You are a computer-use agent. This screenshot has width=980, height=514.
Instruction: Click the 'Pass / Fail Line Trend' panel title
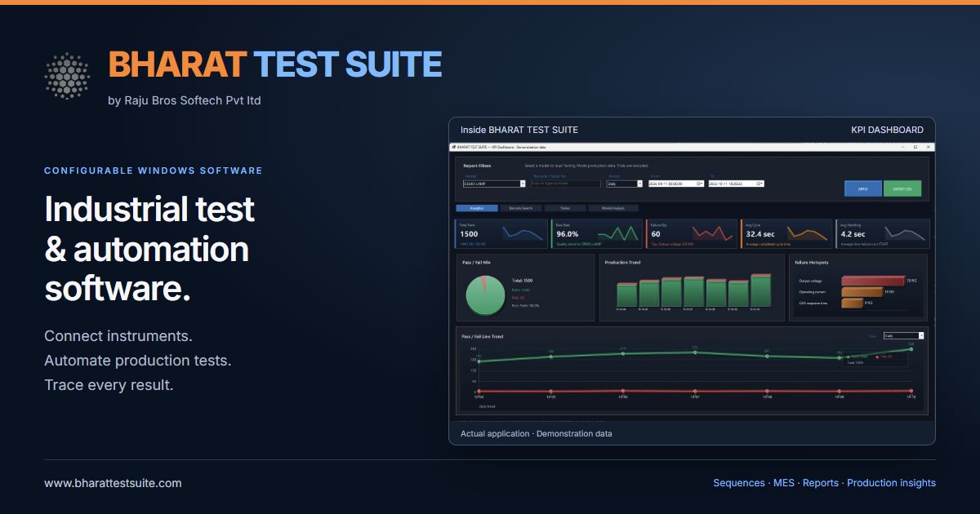(483, 336)
